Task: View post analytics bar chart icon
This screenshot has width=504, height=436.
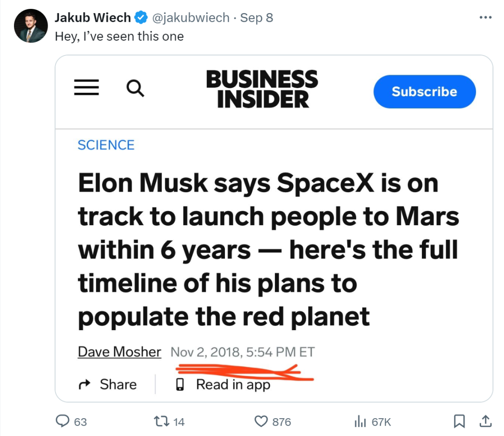Action: click(x=360, y=422)
